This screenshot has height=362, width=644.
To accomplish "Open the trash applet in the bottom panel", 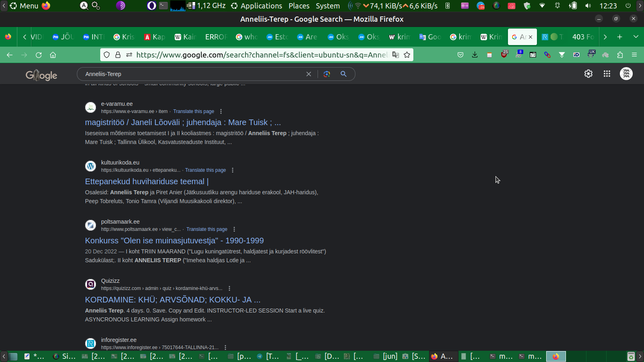I will pos(631,356).
